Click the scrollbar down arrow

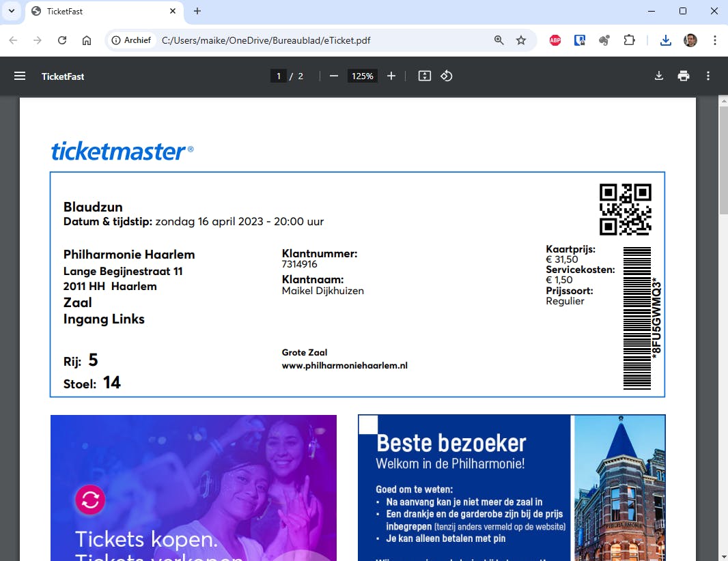[723, 556]
